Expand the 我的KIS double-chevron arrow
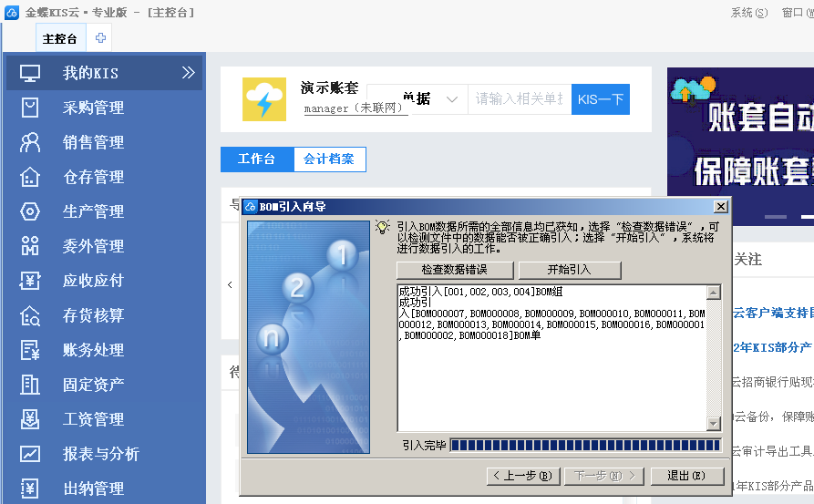 click(189, 73)
